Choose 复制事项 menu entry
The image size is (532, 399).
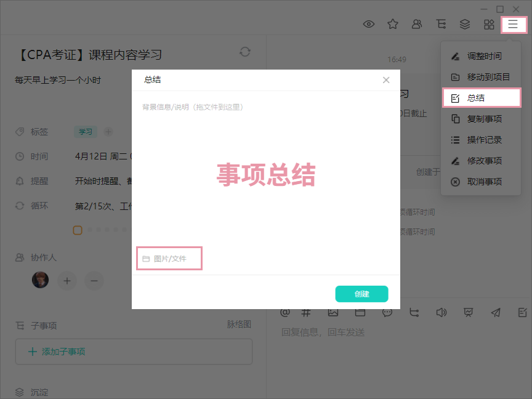pyautogui.click(x=481, y=119)
